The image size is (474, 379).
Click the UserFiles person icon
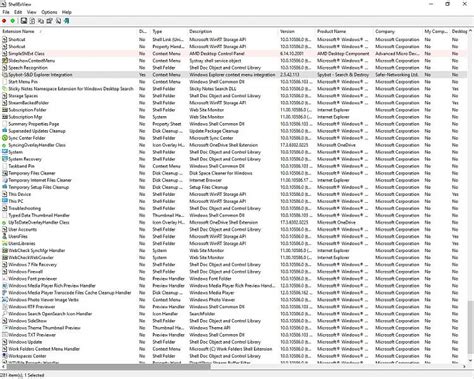click(x=5, y=236)
